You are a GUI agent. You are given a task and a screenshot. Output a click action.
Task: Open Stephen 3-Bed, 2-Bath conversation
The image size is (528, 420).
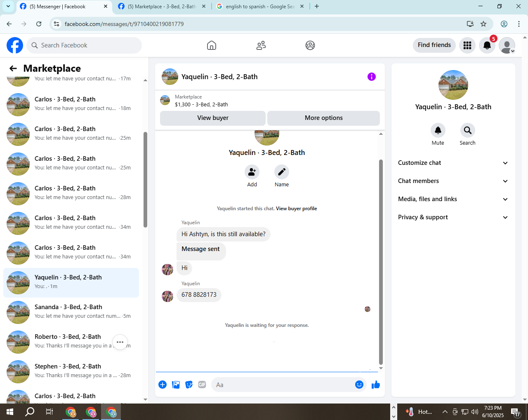coord(71,372)
